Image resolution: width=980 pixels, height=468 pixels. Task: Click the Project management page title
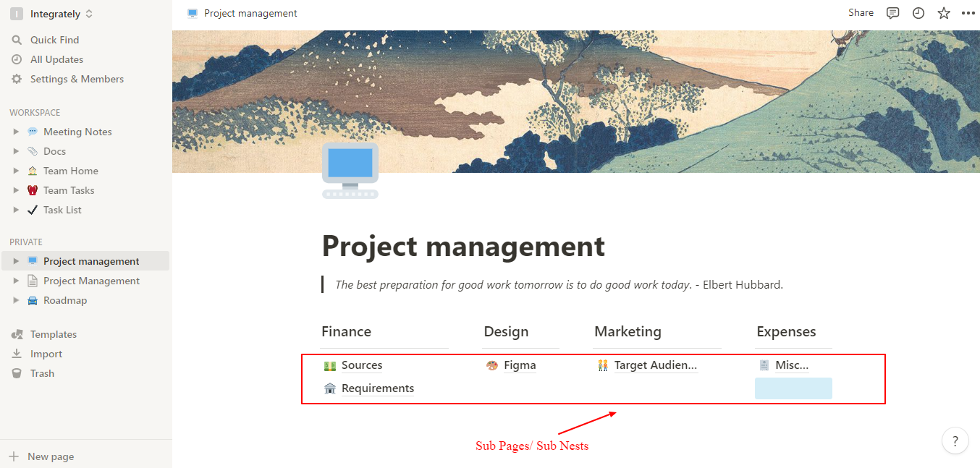click(x=462, y=246)
